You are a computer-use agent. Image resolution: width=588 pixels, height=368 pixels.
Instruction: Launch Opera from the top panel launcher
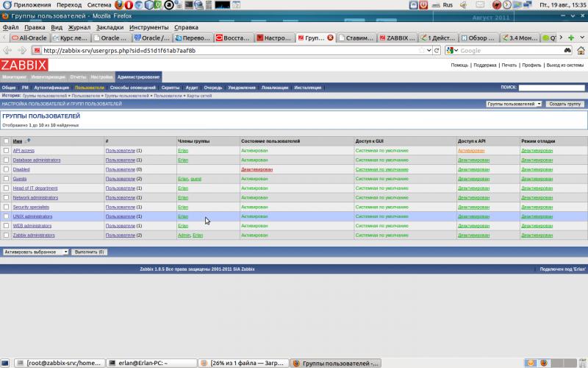pos(129,5)
